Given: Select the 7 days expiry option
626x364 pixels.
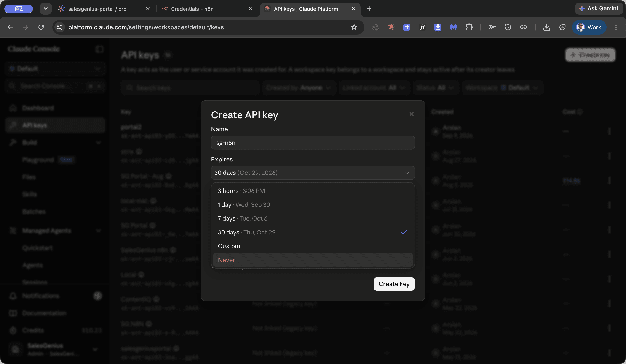Looking at the screenshot, I should (313, 219).
